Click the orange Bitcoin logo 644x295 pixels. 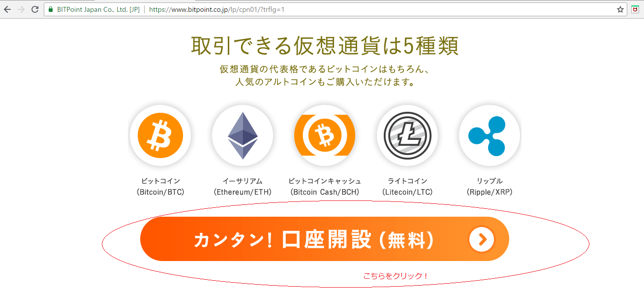click(160, 135)
